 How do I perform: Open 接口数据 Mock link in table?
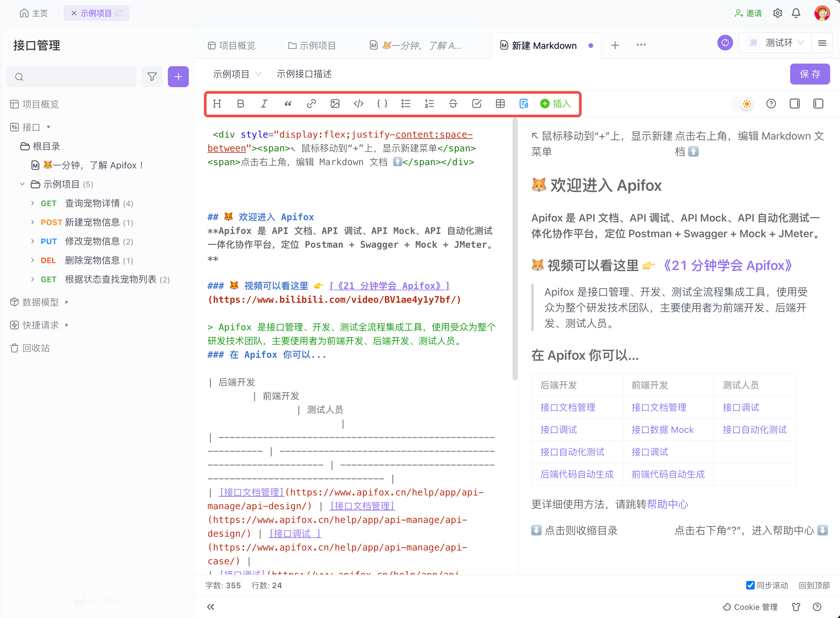click(x=663, y=430)
